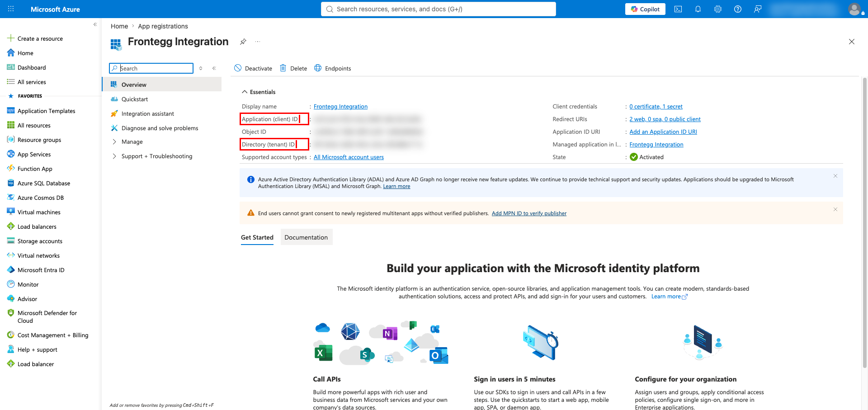
Task: Open the Redirect URIs link
Action: click(x=665, y=119)
